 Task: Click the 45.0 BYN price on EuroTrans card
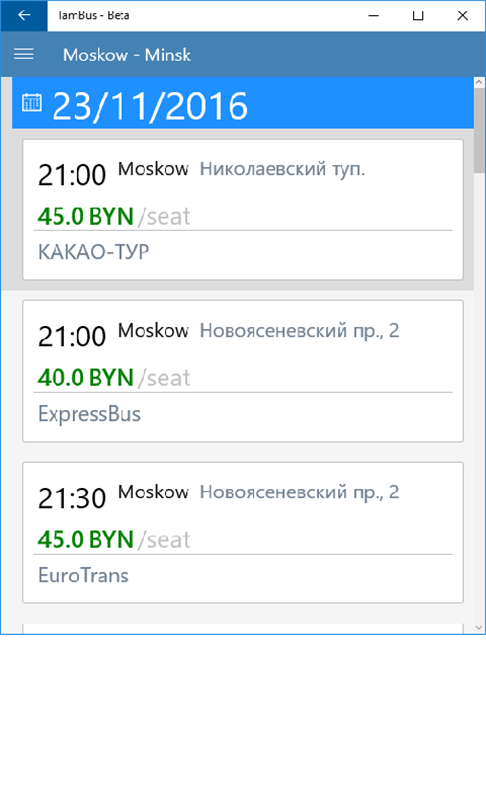(86, 539)
